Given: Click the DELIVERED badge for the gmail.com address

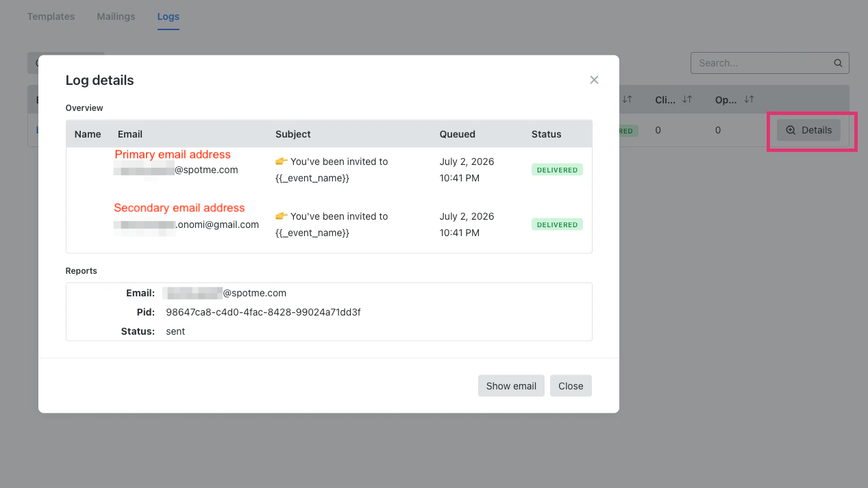Looking at the screenshot, I should tap(557, 224).
